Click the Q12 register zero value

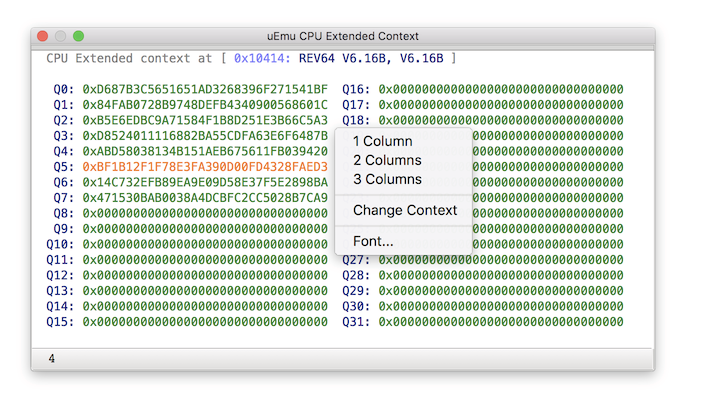click(205, 275)
